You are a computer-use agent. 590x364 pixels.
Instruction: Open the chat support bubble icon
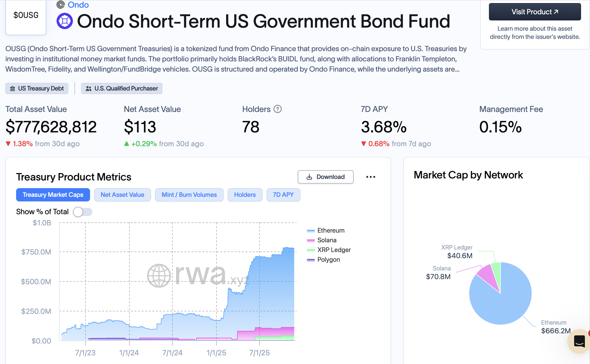tap(580, 341)
